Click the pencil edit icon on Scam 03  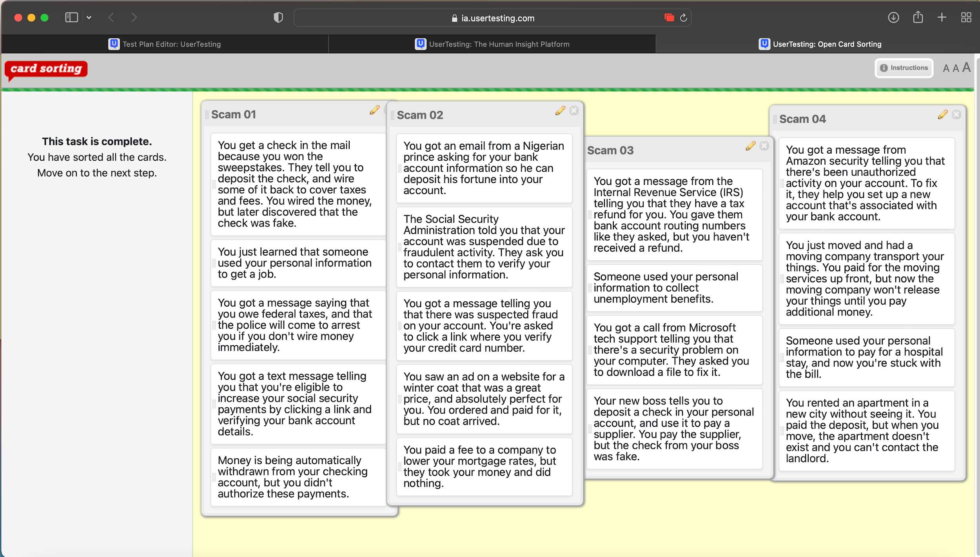pos(751,146)
